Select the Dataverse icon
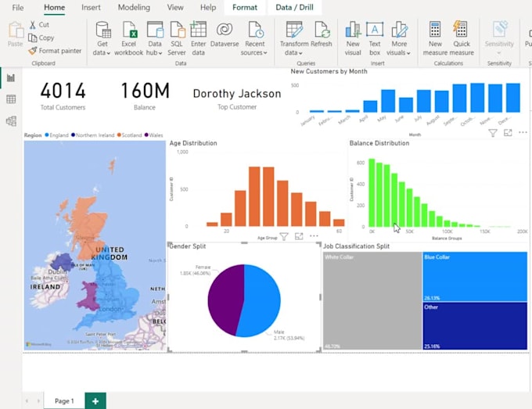Viewport: 532px width, 409px height. pos(225,30)
